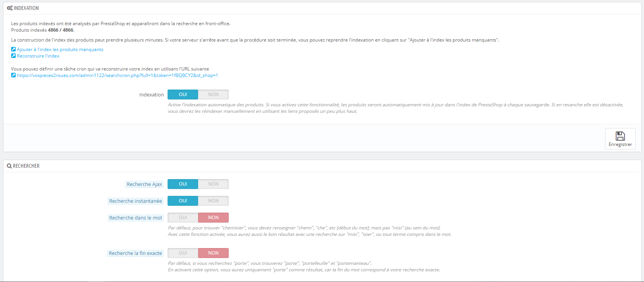Open 'Reconstruire l'index' link
Image resolution: width=644 pixels, height=282 pixels.
click(x=38, y=56)
